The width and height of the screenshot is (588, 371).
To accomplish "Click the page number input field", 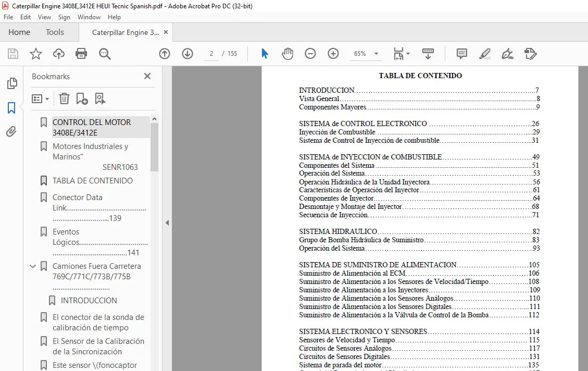I will pos(211,54).
